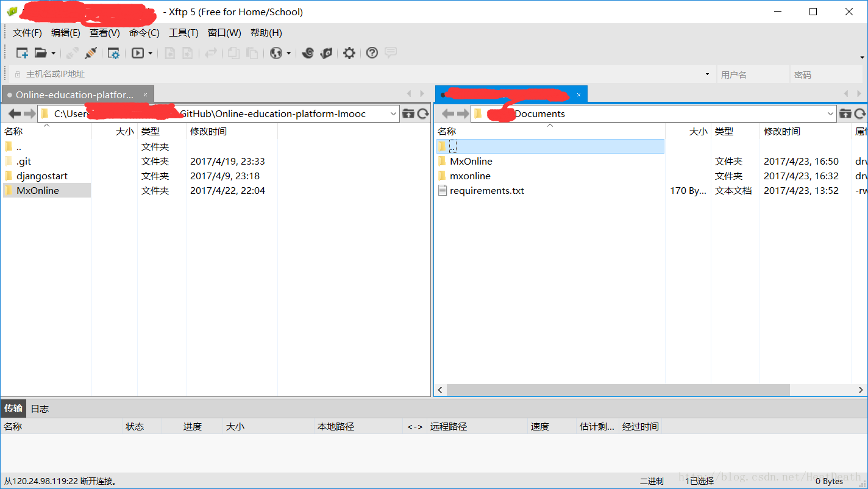Click the grayed-out copy icon
Image resolution: width=868 pixels, height=489 pixels.
234,53
